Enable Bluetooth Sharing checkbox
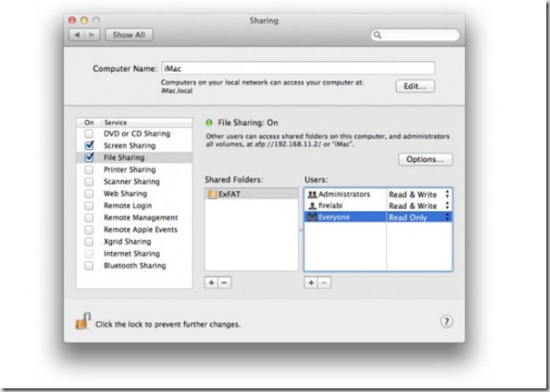This screenshot has height=392, width=550. 89,266
